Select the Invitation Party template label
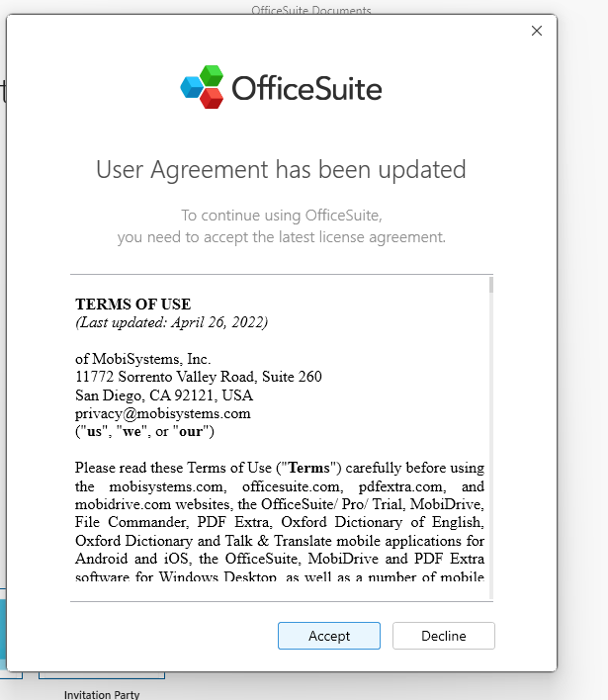The image size is (608, 700). (x=102, y=694)
